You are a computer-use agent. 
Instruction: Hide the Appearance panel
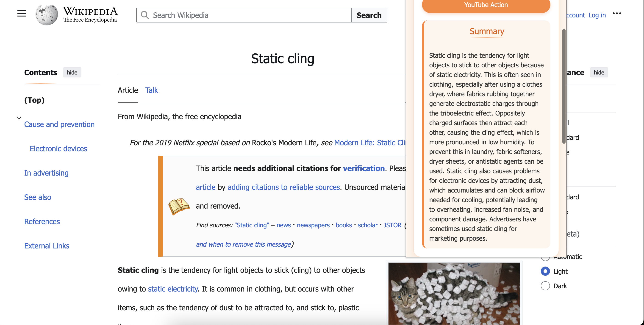point(599,72)
